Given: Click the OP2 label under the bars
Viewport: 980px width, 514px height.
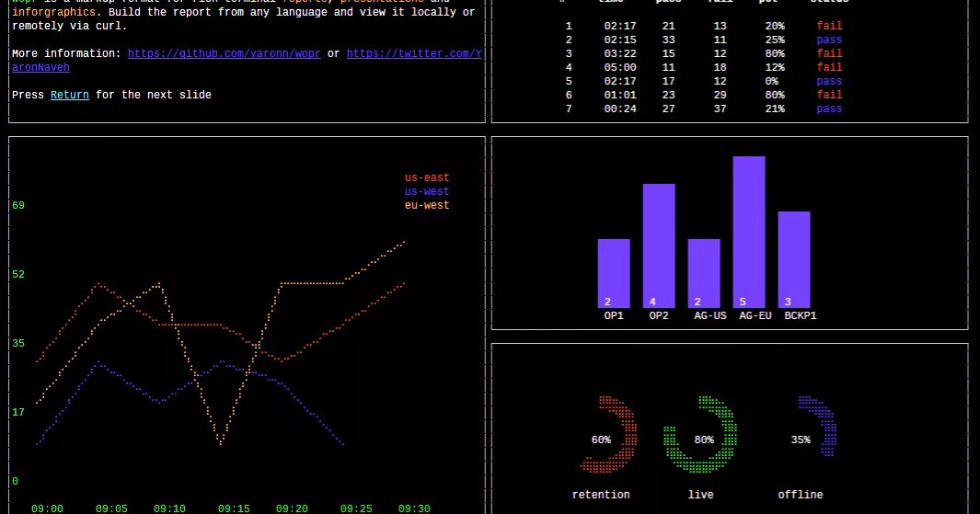Looking at the screenshot, I should [x=659, y=315].
